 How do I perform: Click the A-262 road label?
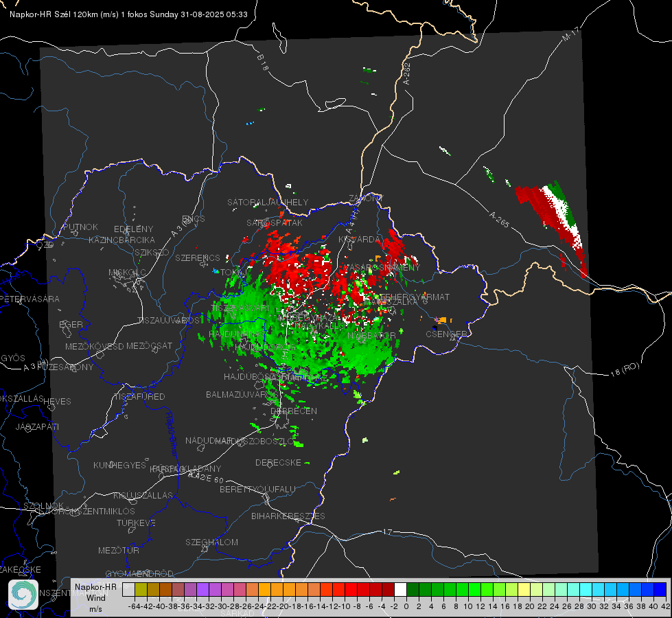tap(407, 73)
